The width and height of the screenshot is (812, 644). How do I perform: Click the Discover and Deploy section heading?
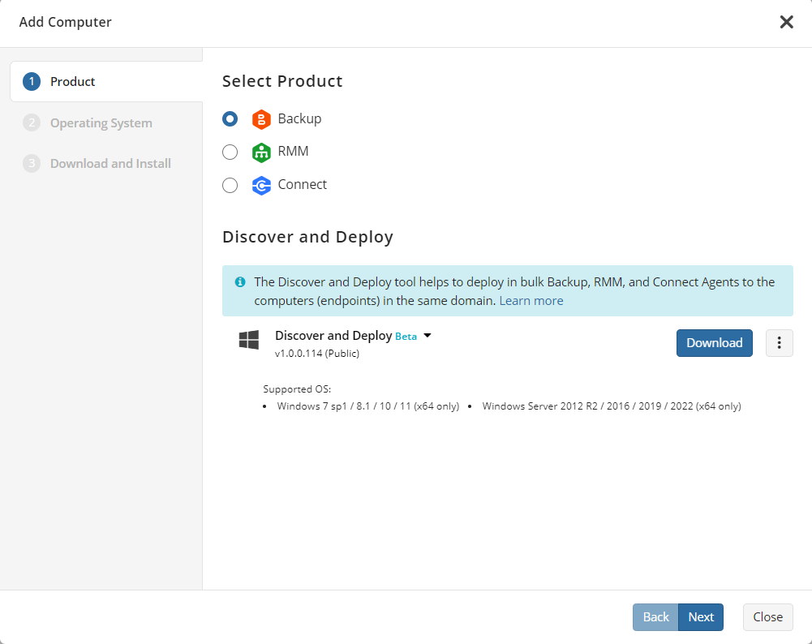[x=307, y=237]
